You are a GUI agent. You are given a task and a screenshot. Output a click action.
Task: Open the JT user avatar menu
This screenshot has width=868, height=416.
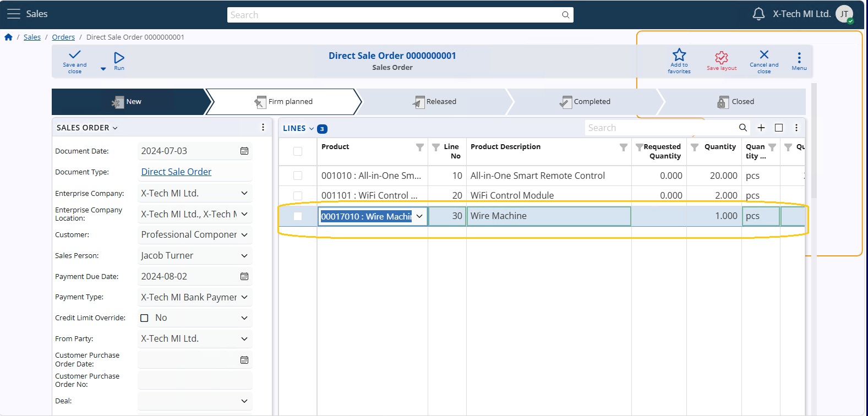coord(844,14)
